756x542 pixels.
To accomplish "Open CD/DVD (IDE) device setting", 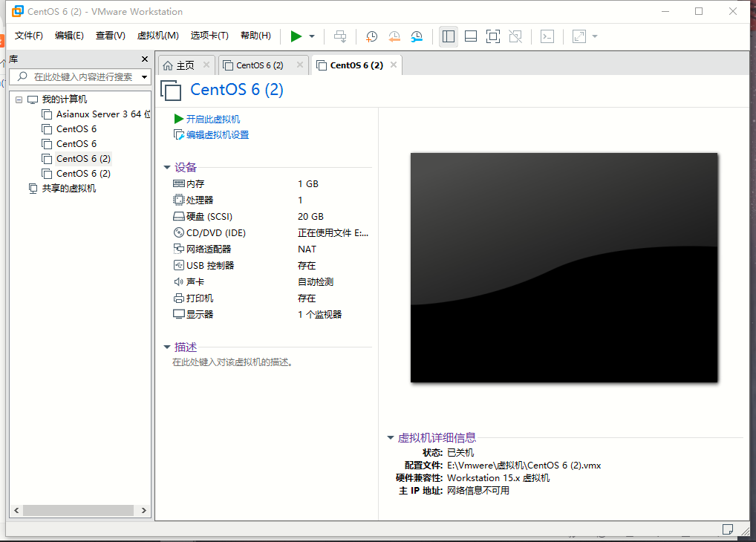I will pos(209,233).
